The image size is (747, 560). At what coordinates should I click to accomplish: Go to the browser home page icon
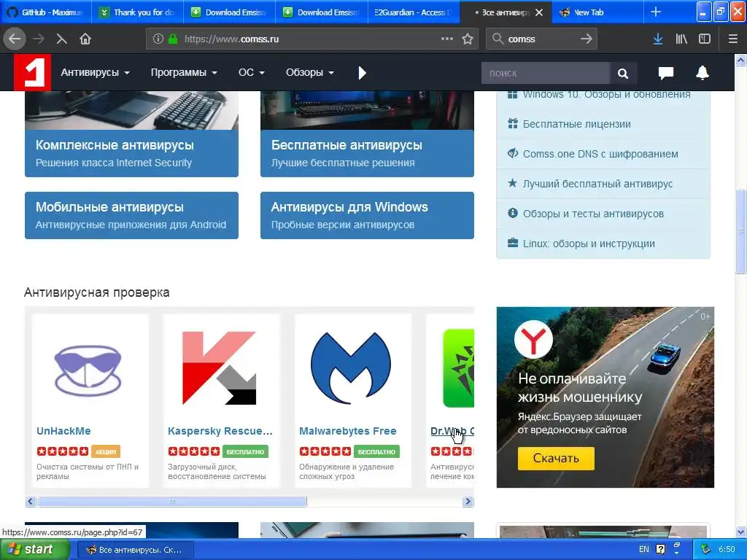85,39
